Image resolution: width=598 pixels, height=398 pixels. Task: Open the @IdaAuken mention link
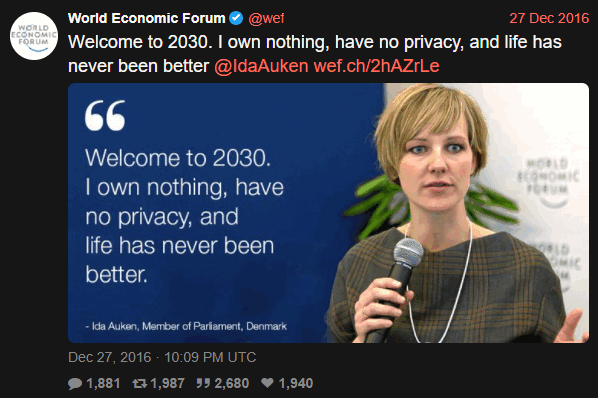point(261,66)
